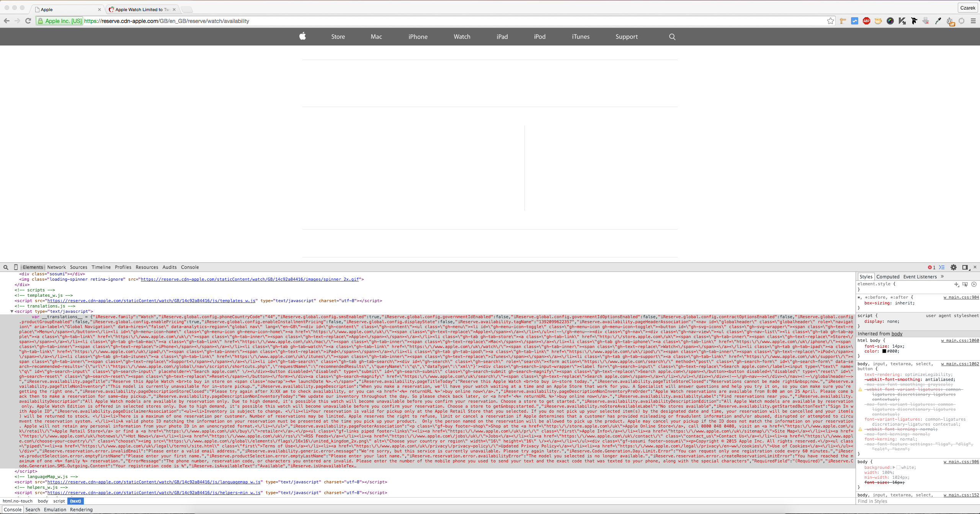The height and width of the screenshot is (514, 980).
Task: Click the black color swatch for color
Action: click(x=884, y=351)
